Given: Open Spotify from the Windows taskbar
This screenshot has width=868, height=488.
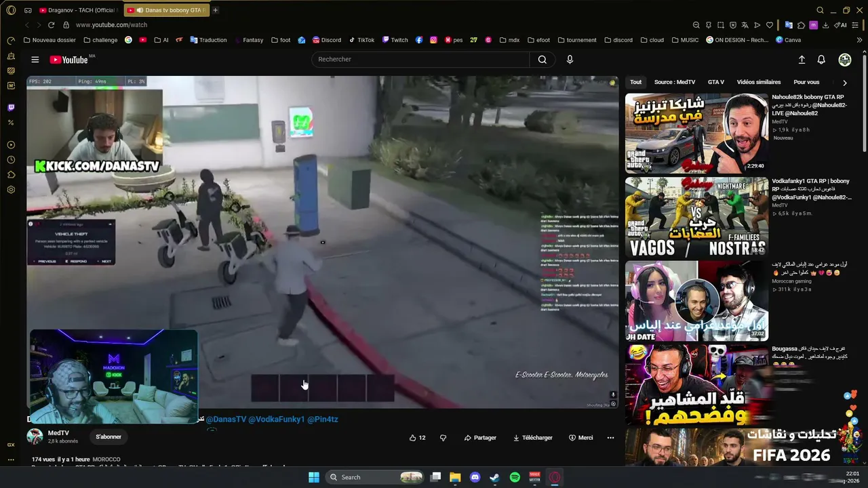Looking at the screenshot, I should click(515, 477).
